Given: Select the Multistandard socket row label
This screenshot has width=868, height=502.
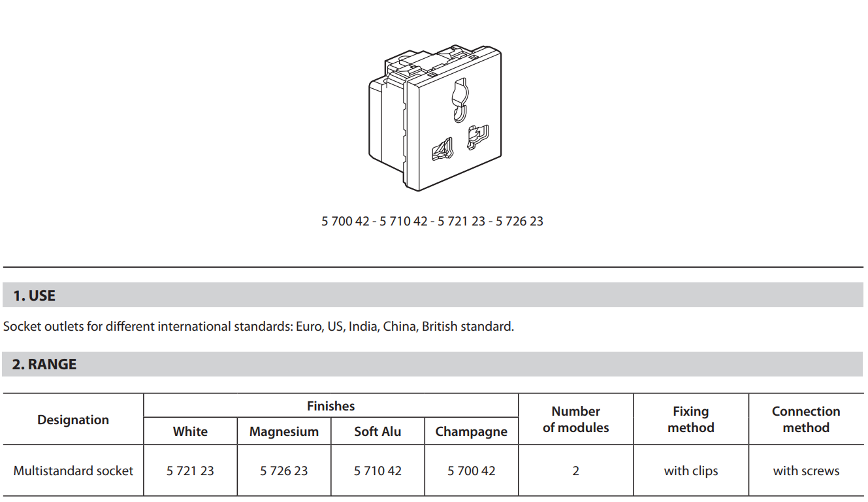Looking at the screenshot, I should [73, 471].
